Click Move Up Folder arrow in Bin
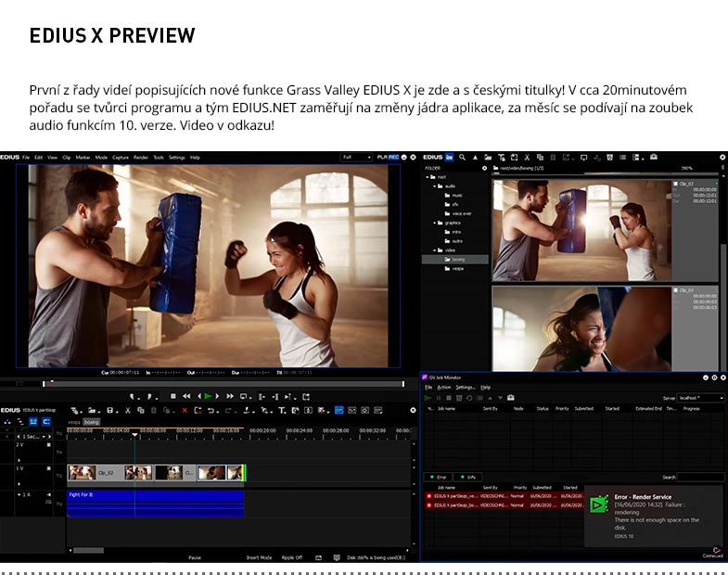The image size is (728, 575). [475, 158]
